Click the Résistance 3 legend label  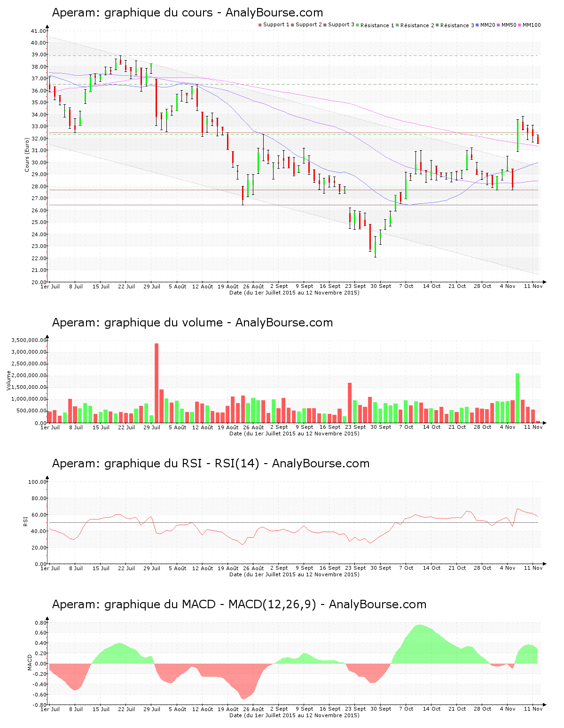(457, 25)
